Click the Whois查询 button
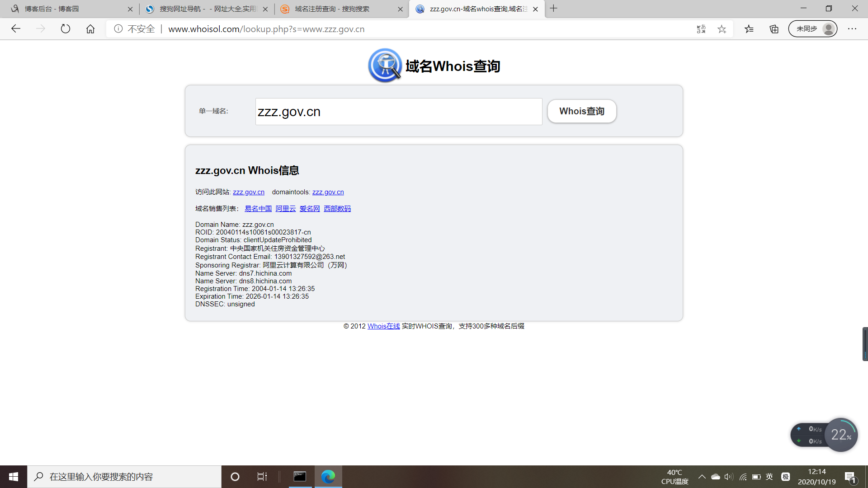The width and height of the screenshot is (868, 488). (x=582, y=111)
